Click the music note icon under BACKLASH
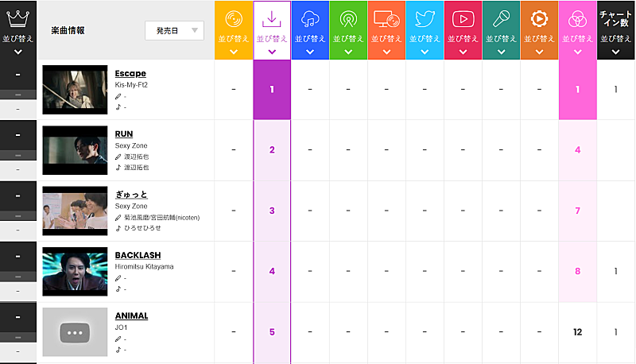 coord(118,289)
